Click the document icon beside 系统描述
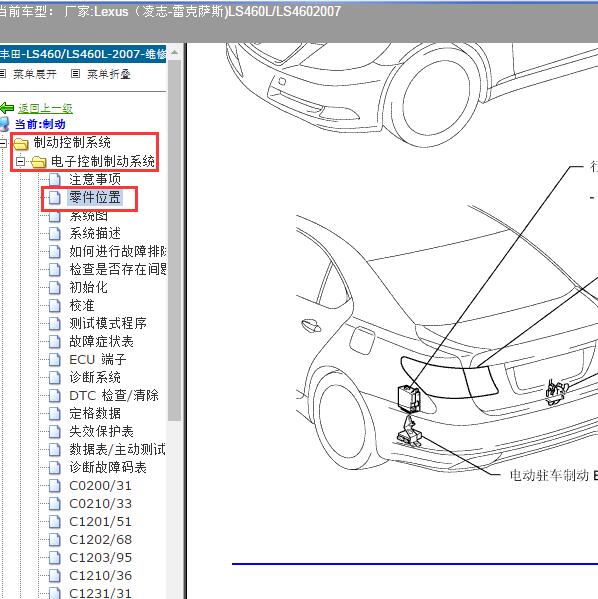598x599 pixels. (55, 234)
